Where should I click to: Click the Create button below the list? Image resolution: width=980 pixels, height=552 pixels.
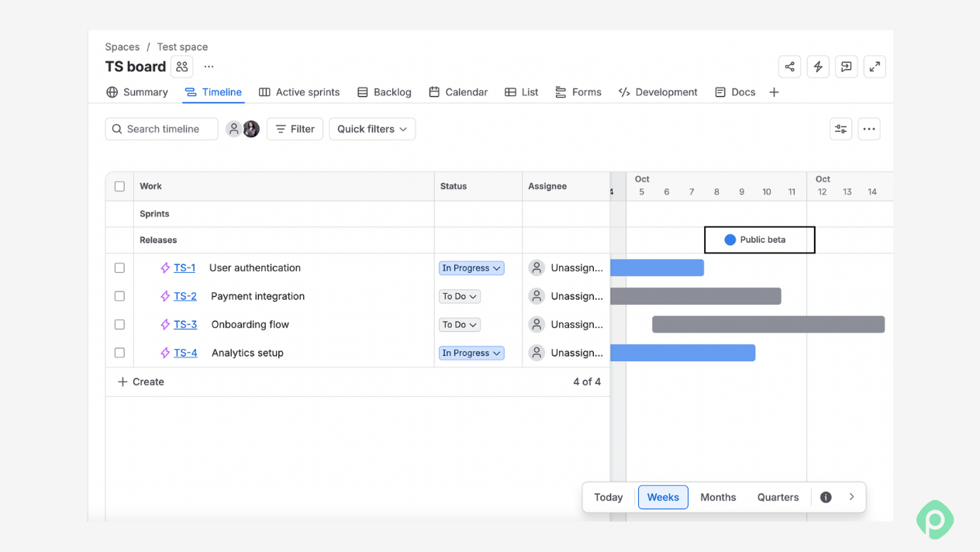(x=141, y=381)
